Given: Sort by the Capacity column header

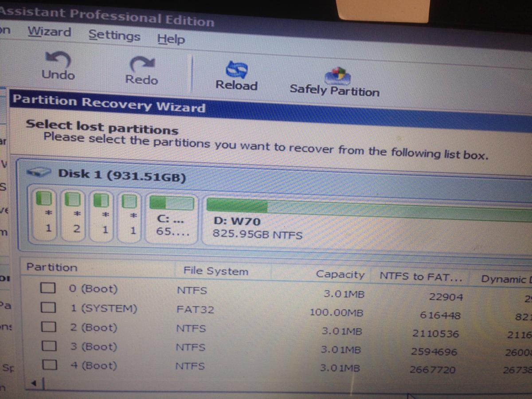Looking at the screenshot, I should 340,274.
